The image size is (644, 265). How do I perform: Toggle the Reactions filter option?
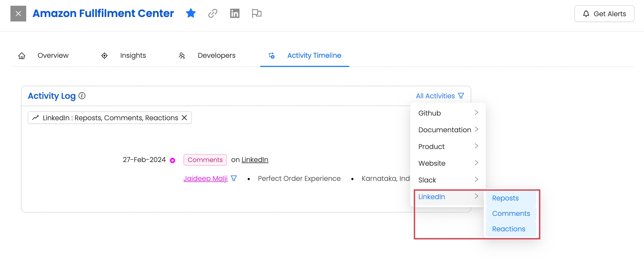tap(508, 229)
